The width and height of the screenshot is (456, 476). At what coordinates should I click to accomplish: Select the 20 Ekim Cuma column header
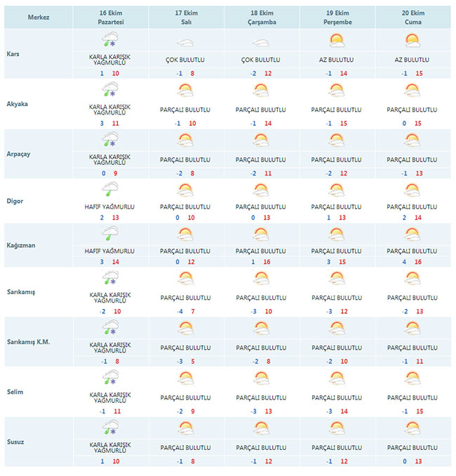pyautogui.click(x=413, y=18)
